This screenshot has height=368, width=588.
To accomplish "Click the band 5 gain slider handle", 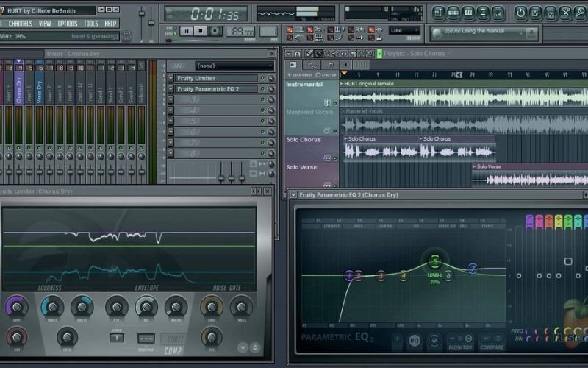I will [568, 261].
